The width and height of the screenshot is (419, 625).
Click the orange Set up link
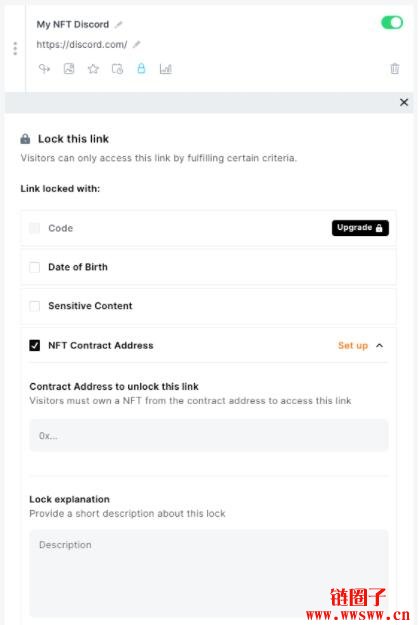coord(353,346)
